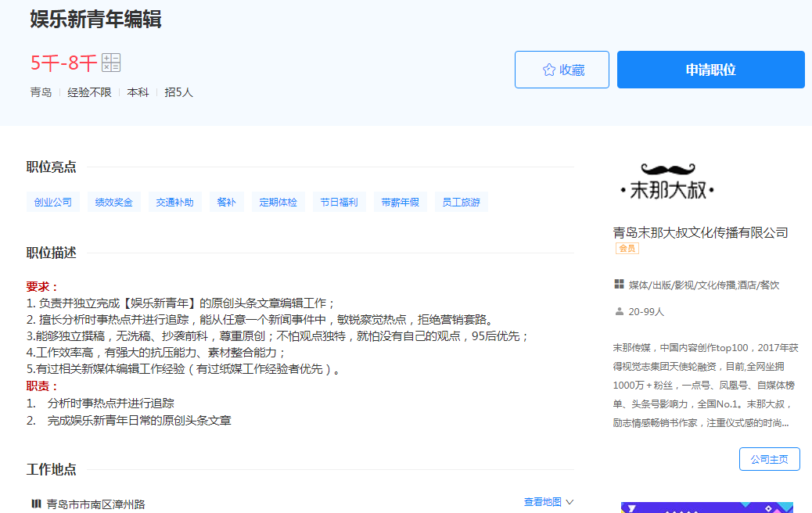Image resolution: width=812 pixels, height=513 pixels.
Task: Click the orange 会员 badge
Action: pyautogui.click(x=627, y=249)
